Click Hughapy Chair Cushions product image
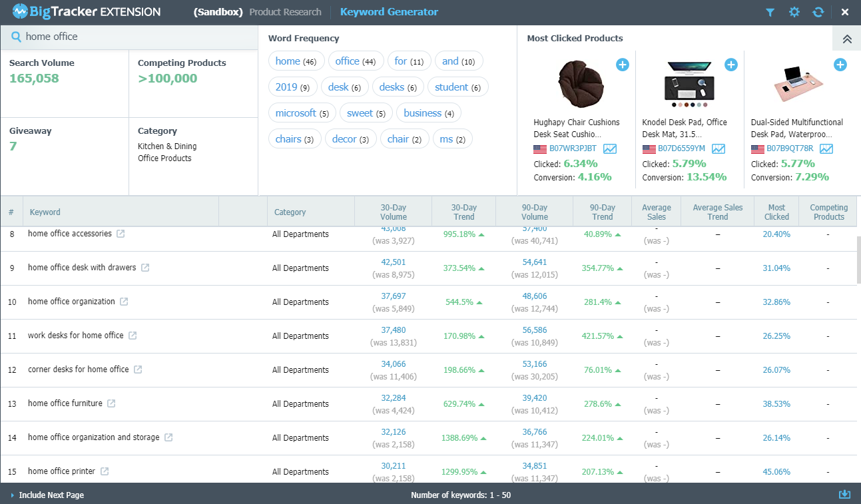Image resolution: width=861 pixels, height=504 pixels. [x=581, y=83]
